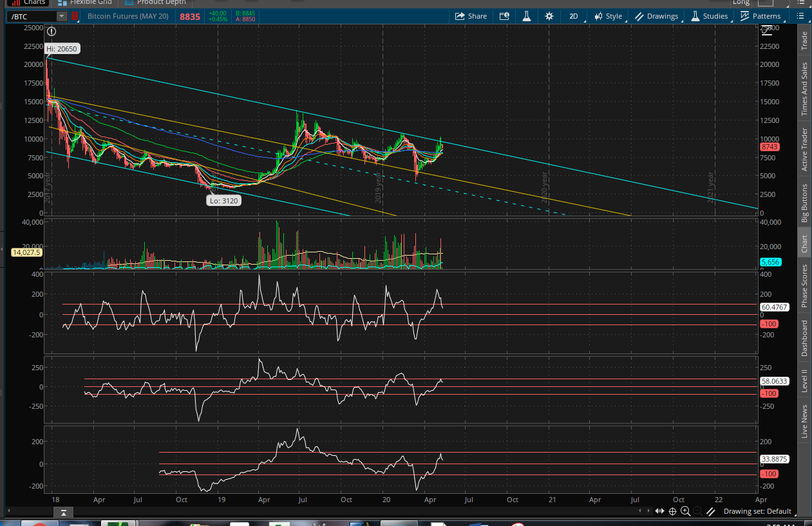Click the up-arrow expand button below chart

coord(63,513)
